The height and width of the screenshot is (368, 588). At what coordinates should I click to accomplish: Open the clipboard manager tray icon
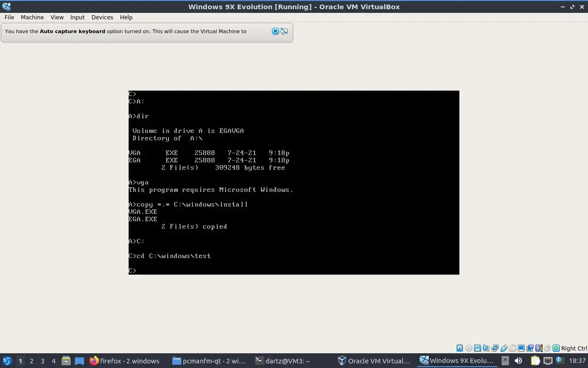click(535, 361)
